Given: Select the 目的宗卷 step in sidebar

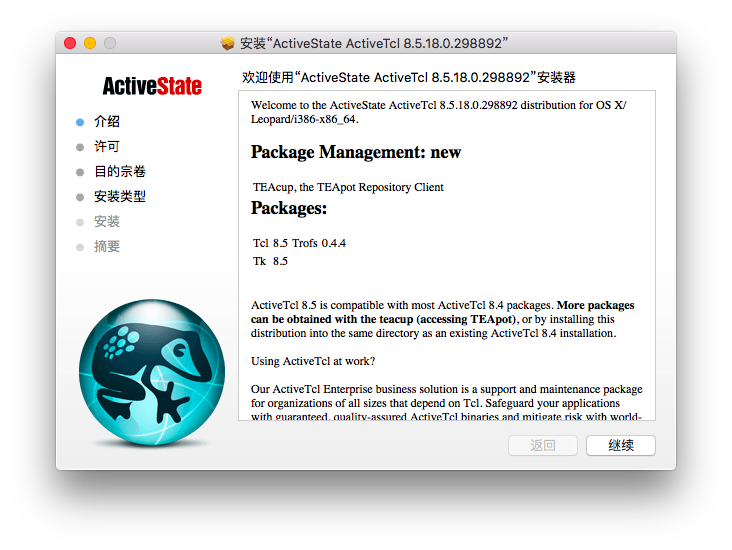Looking at the screenshot, I should point(120,171).
